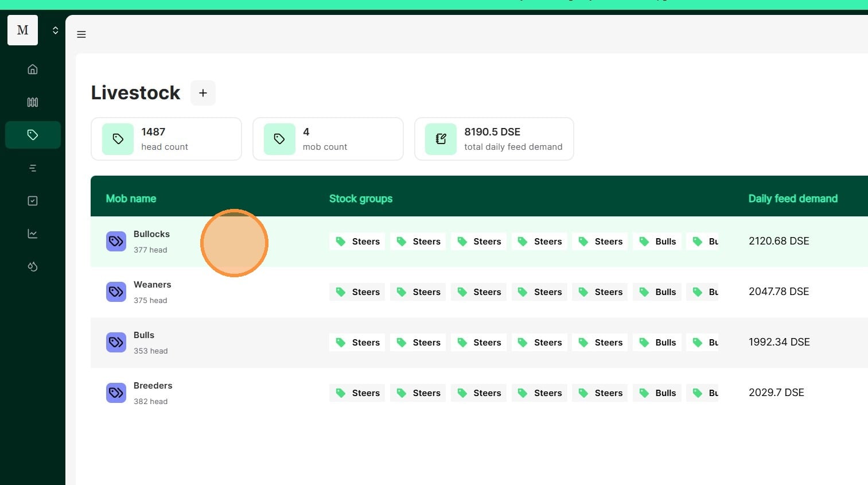Viewport: 868px width, 485px height.
Task: Click 1992.34 DSE value for Bulls
Action: point(779,342)
